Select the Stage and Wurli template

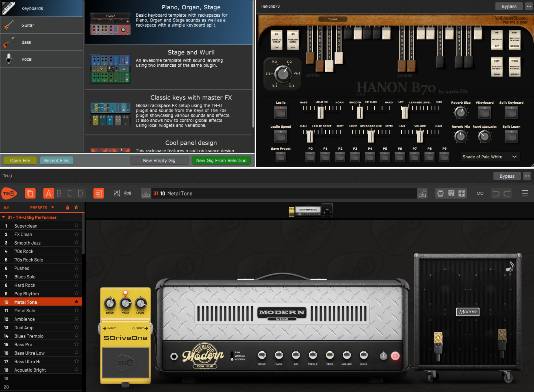(168, 67)
